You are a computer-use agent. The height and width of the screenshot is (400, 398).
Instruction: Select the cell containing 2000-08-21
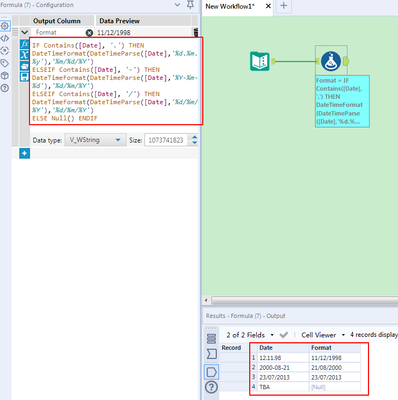tap(283, 367)
